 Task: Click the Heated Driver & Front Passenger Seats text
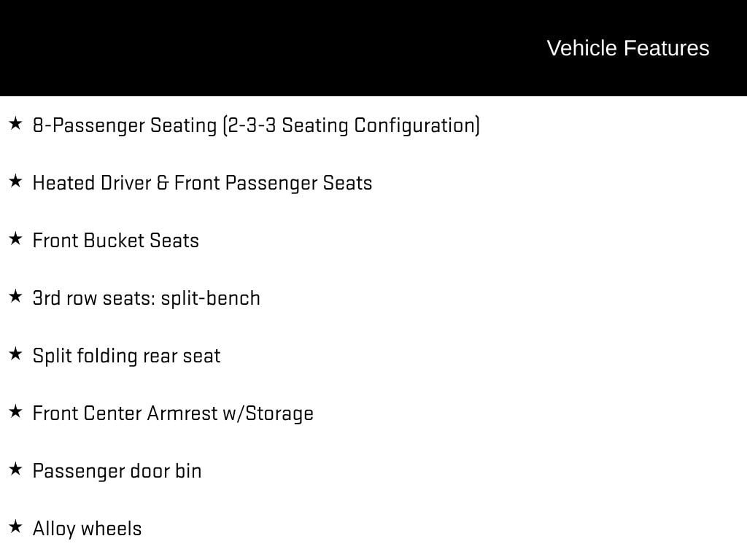(202, 183)
